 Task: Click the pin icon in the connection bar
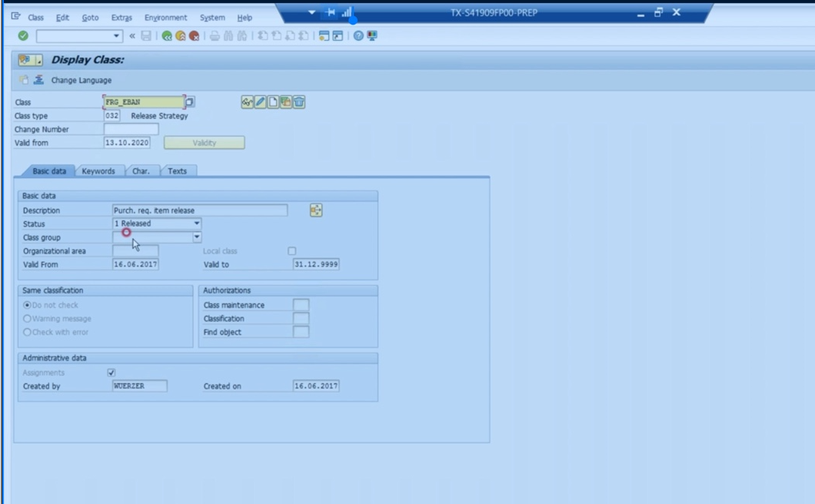pos(330,12)
